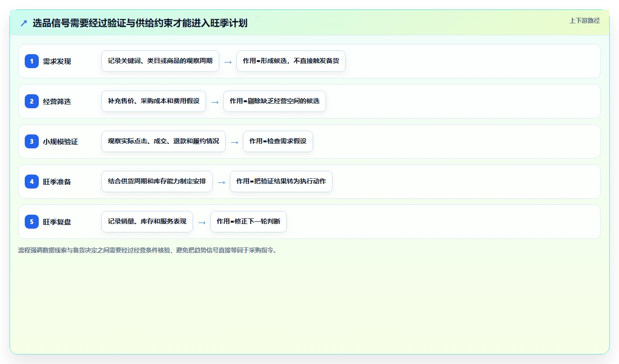Select the step 4 number badge

32,182
